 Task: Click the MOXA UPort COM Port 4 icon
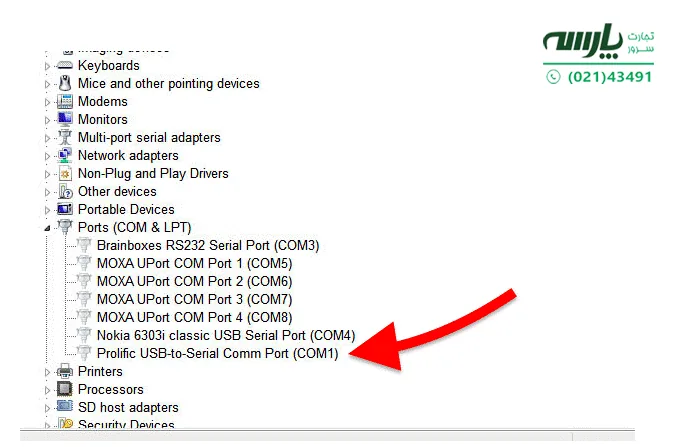(x=84, y=317)
